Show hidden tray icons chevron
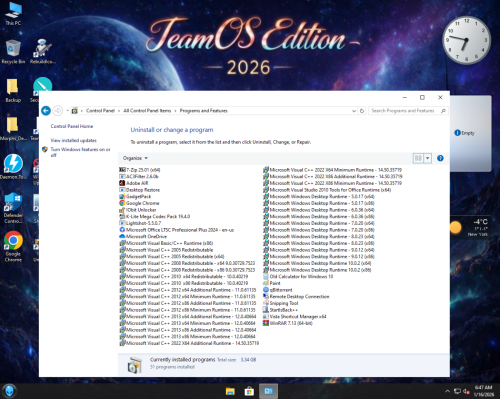Image resolution: width=500 pixels, height=399 pixels. [447, 391]
